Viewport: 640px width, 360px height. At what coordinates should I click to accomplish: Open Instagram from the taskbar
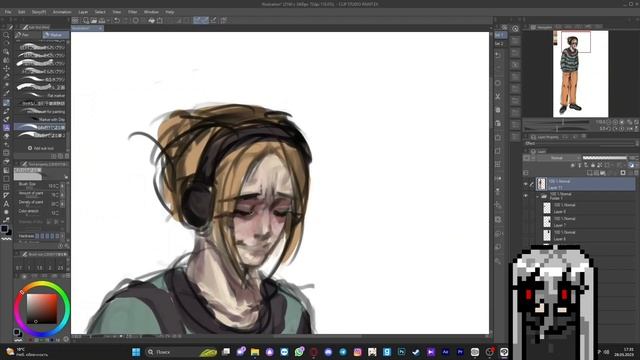point(358,352)
